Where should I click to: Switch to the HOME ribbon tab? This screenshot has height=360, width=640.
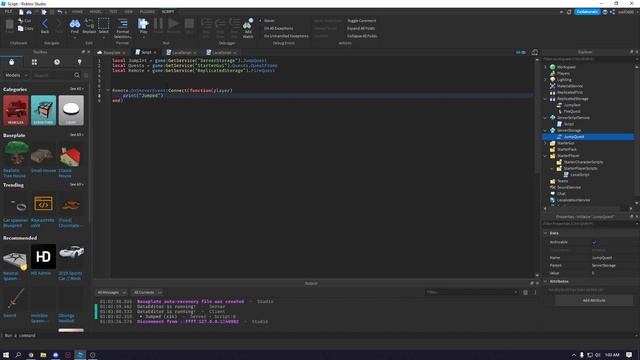(77, 12)
